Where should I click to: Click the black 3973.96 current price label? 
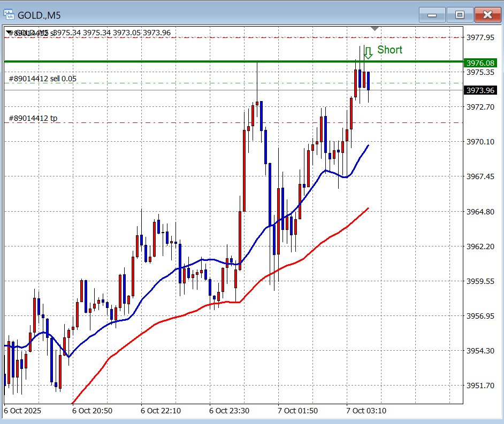[x=480, y=90]
